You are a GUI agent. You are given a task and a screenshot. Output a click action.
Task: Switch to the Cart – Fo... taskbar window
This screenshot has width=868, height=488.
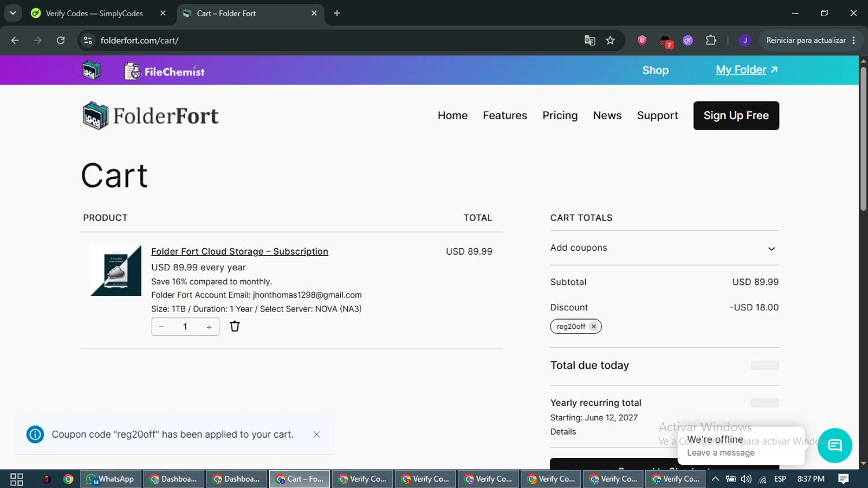pos(300,479)
